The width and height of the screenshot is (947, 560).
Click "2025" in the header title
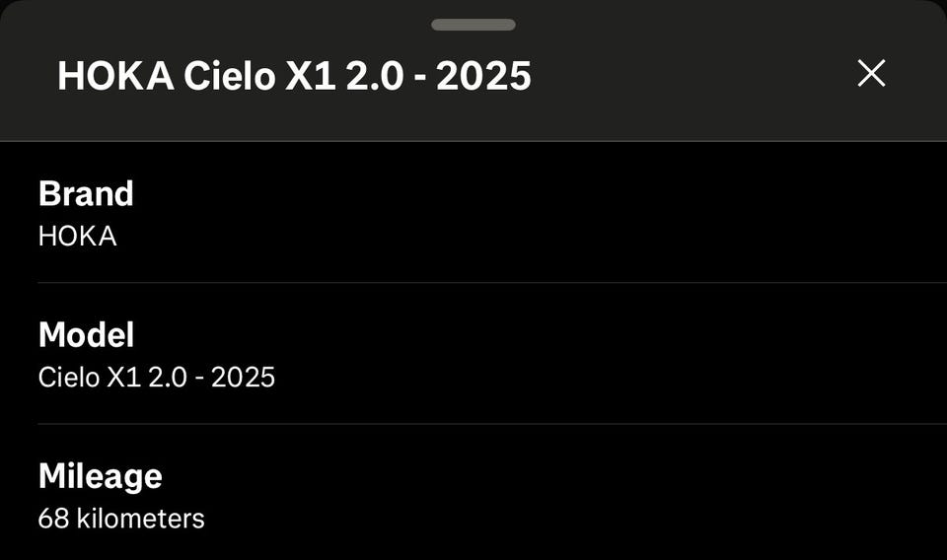483,76
